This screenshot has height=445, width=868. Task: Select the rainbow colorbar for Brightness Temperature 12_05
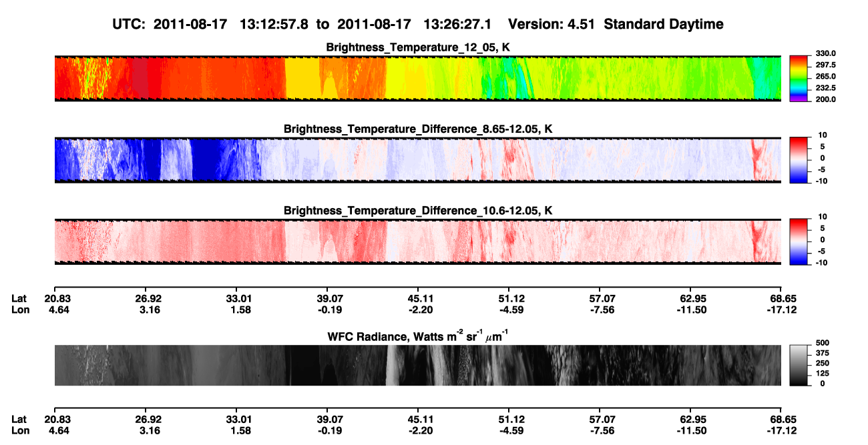click(799, 78)
